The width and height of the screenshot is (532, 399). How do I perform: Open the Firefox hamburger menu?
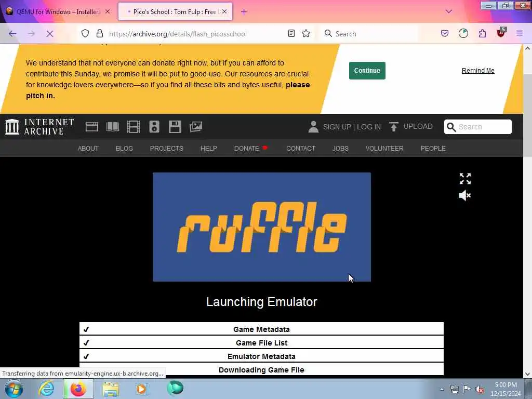[x=519, y=33]
